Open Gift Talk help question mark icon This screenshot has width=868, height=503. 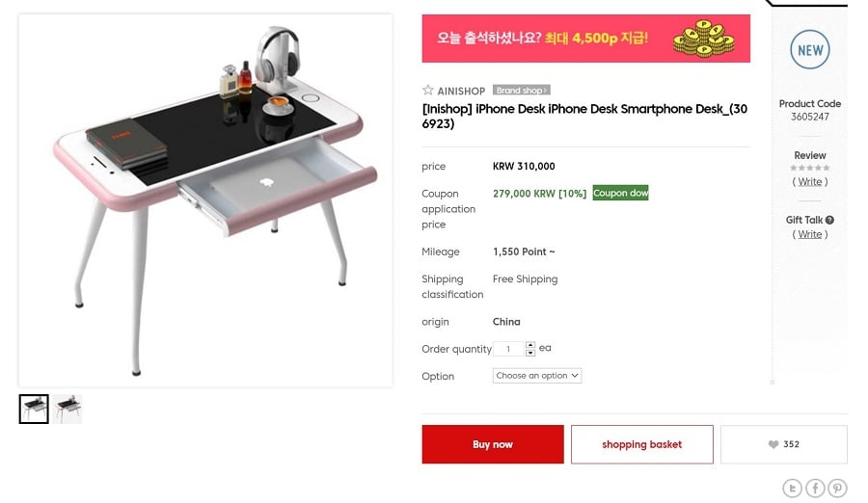click(829, 220)
